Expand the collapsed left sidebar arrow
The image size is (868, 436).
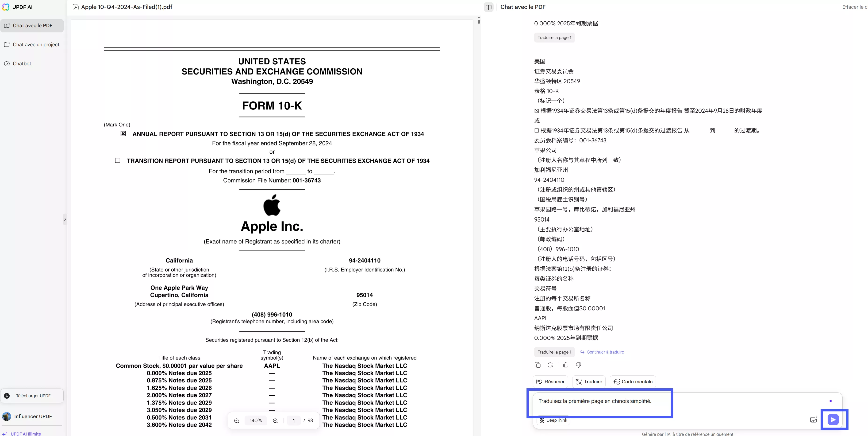[x=65, y=219]
